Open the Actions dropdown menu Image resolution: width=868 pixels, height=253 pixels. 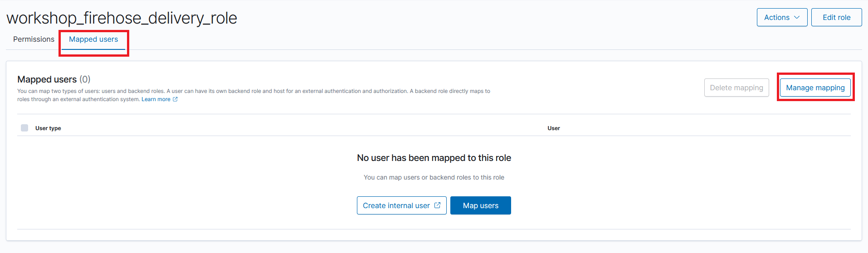(782, 17)
